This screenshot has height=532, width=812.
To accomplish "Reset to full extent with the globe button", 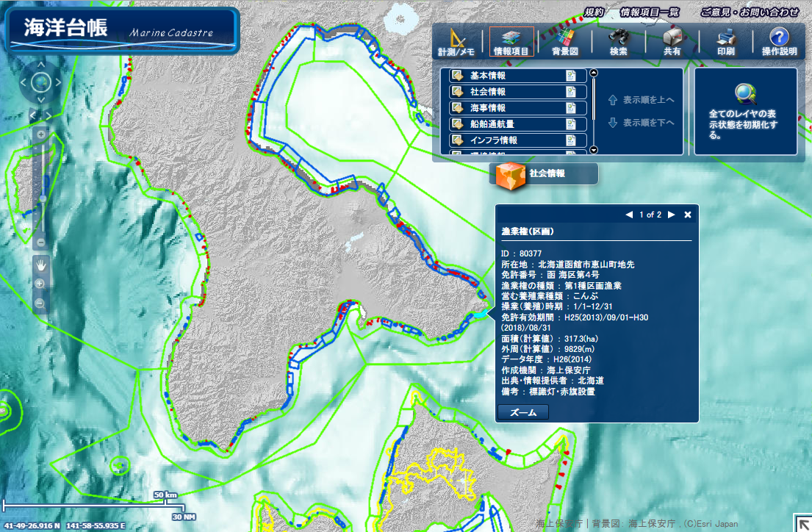I will pos(41,82).
